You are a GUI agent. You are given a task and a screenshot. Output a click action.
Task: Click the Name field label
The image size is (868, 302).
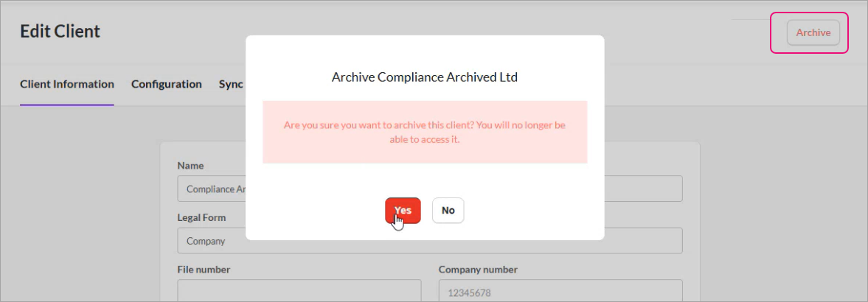point(191,166)
